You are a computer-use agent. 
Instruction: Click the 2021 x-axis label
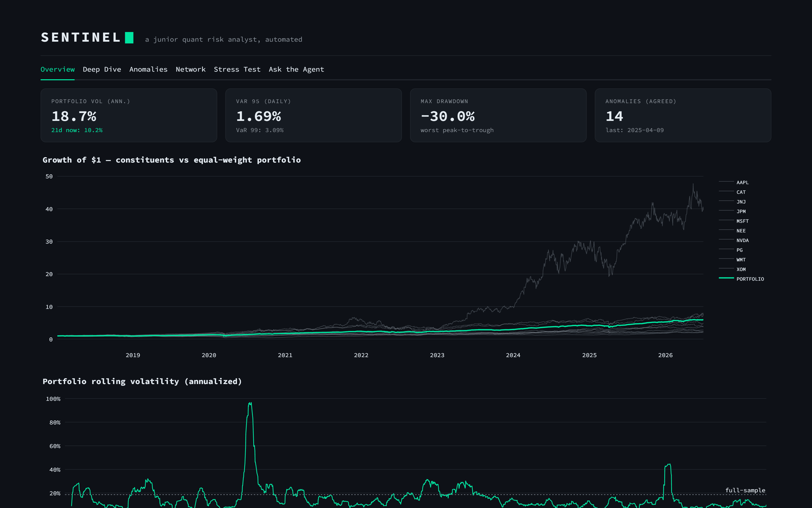tap(285, 355)
